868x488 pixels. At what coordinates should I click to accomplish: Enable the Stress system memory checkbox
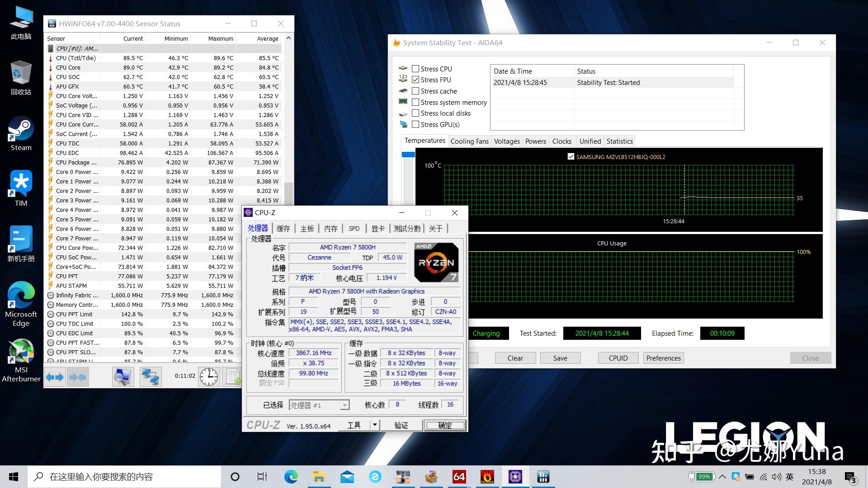415,103
